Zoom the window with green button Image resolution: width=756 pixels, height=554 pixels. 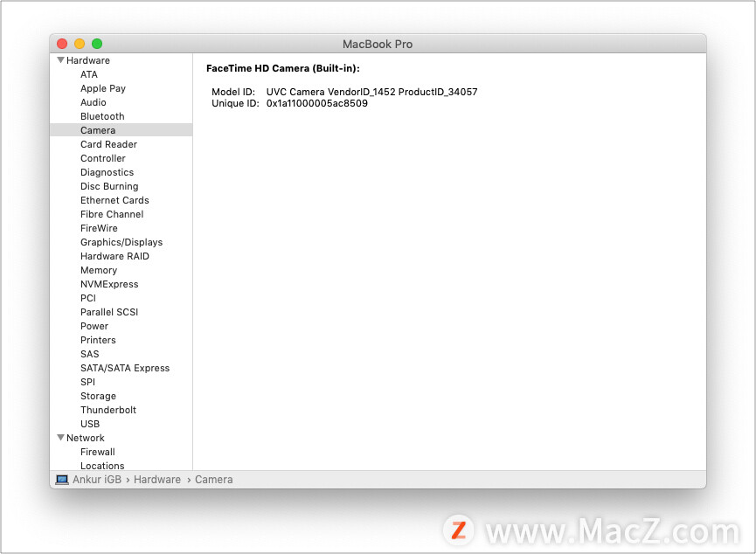[97, 44]
